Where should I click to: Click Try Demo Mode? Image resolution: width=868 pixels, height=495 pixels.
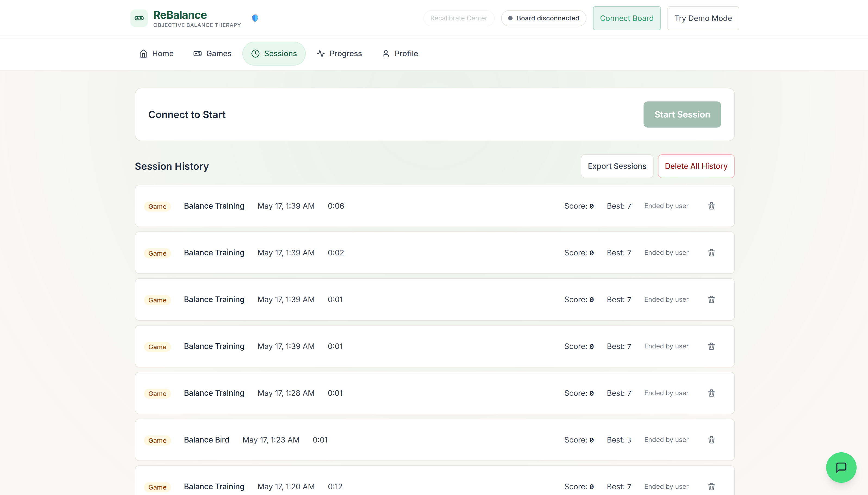pyautogui.click(x=703, y=18)
